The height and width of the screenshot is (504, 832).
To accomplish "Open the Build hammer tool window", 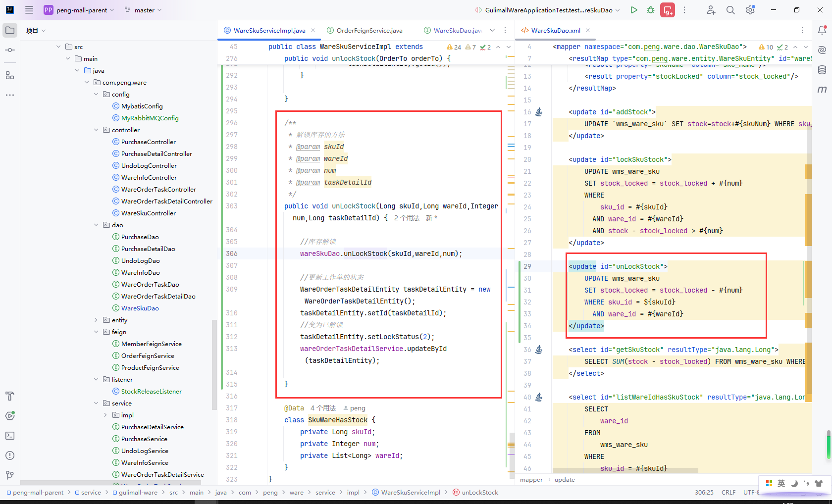I will pyautogui.click(x=10, y=396).
